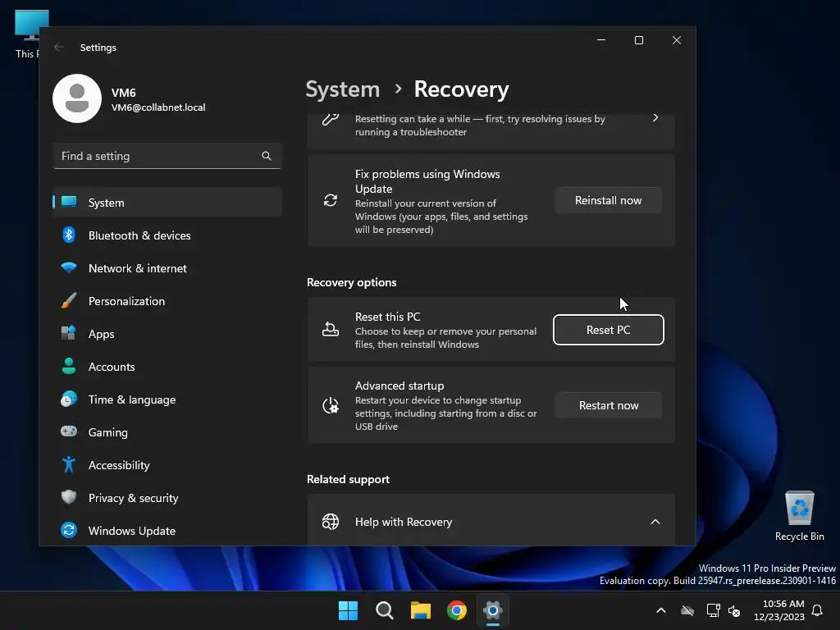This screenshot has width=840, height=630.
Task: Select the Recycle Bin desktop icon
Action: pos(799,516)
